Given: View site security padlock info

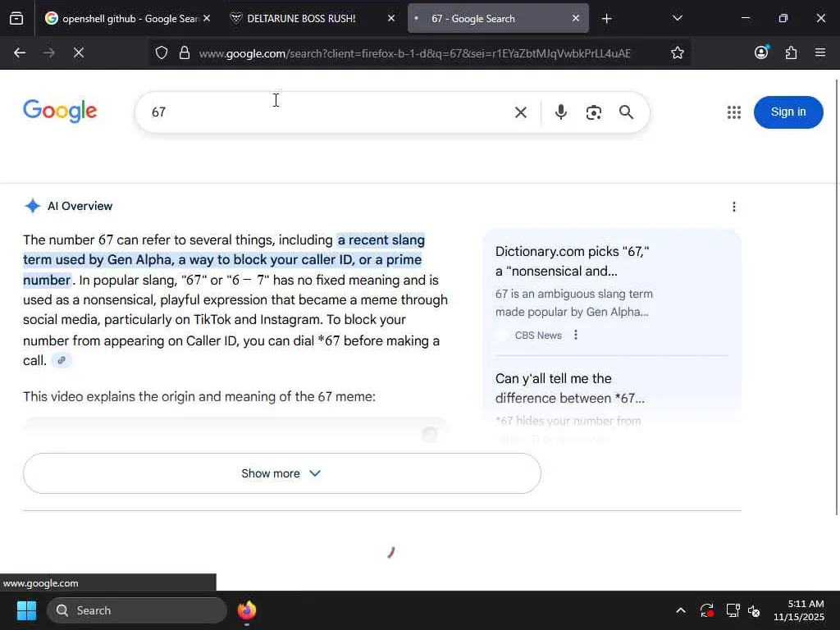Looking at the screenshot, I should tap(185, 53).
